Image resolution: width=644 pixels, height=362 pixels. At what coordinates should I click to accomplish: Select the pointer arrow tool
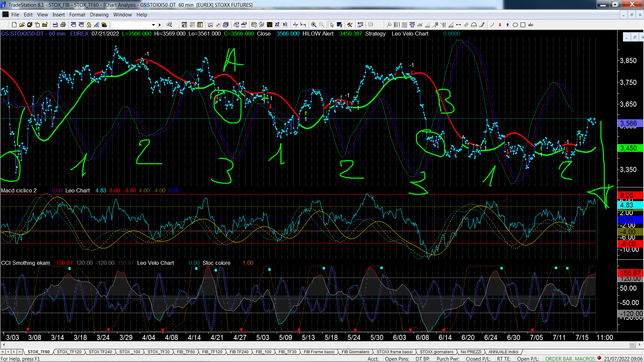332,25
